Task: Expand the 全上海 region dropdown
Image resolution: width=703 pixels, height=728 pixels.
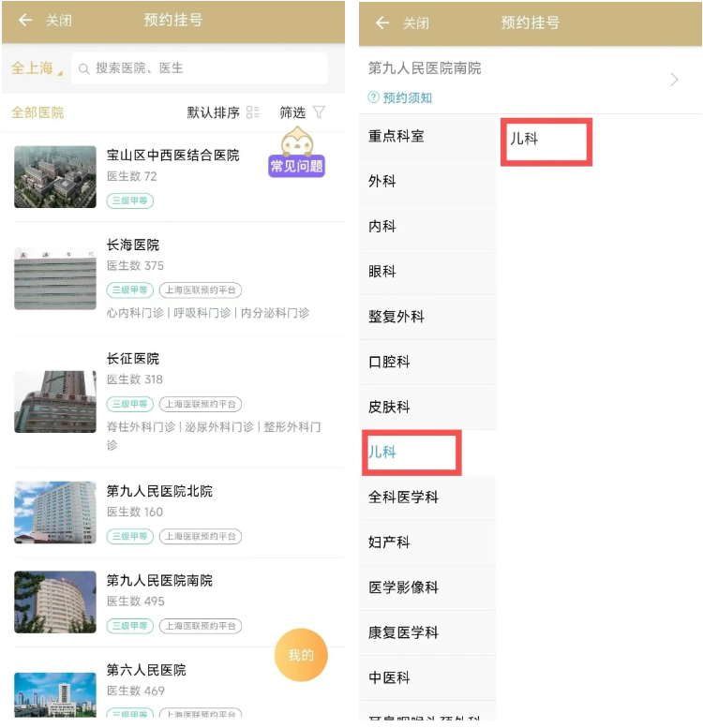Action: pos(37,68)
